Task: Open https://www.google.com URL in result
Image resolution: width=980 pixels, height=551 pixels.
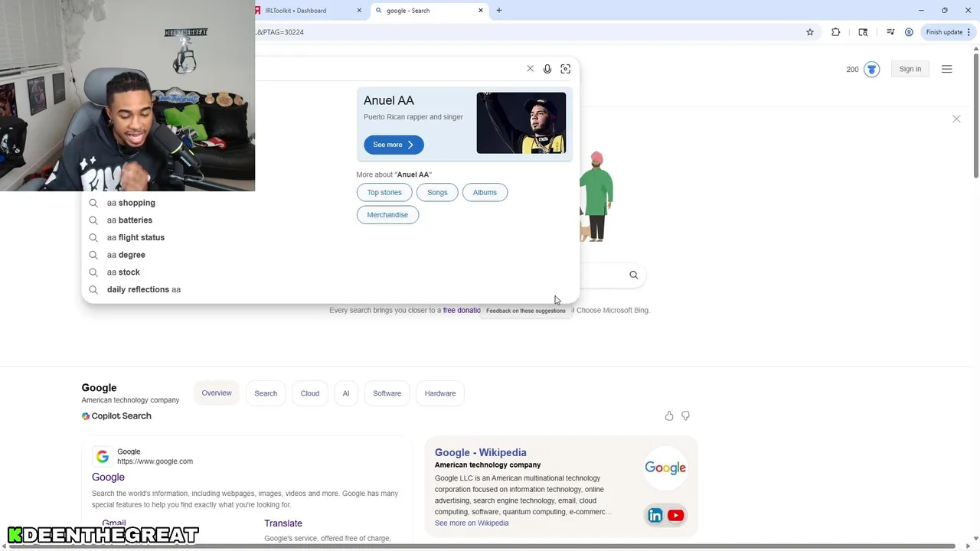Action: tap(155, 461)
